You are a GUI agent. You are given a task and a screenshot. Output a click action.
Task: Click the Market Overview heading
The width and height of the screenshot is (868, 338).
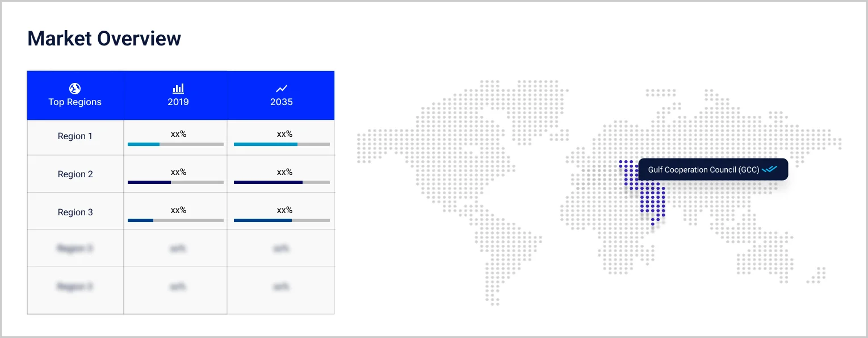pos(104,39)
